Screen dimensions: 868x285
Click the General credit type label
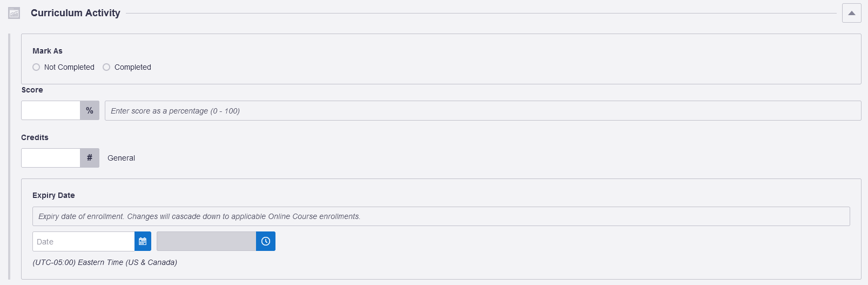click(x=121, y=158)
